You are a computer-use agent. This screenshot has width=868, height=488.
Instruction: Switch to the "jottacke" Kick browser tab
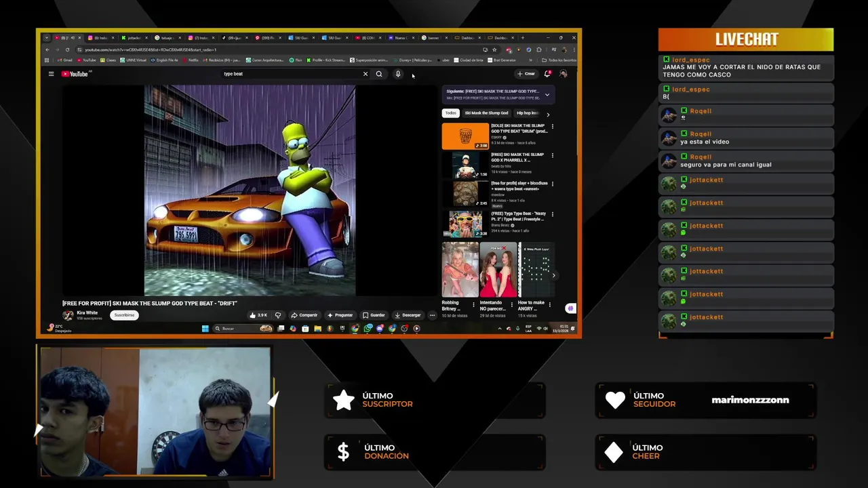(x=134, y=38)
